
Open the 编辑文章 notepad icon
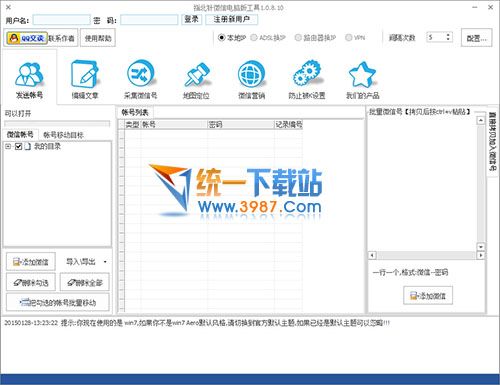pyautogui.click(x=85, y=74)
